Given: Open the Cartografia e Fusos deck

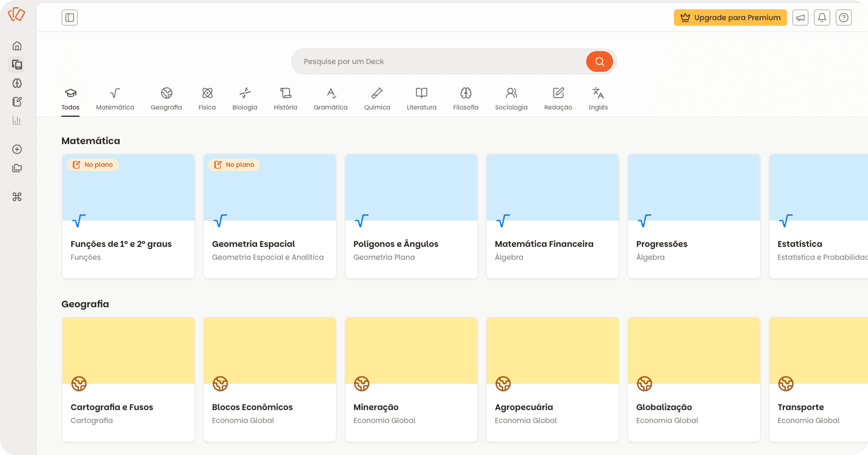Looking at the screenshot, I should pyautogui.click(x=128, y=380).
